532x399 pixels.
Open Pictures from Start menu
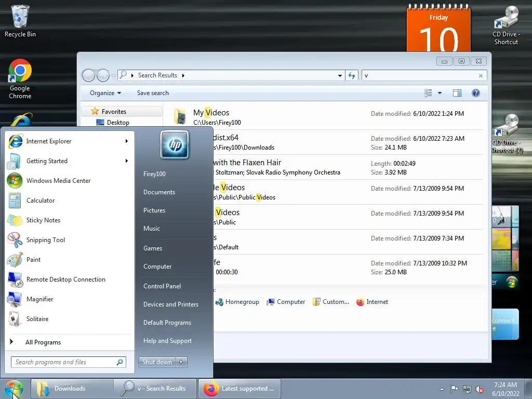[x=154, y=210]
